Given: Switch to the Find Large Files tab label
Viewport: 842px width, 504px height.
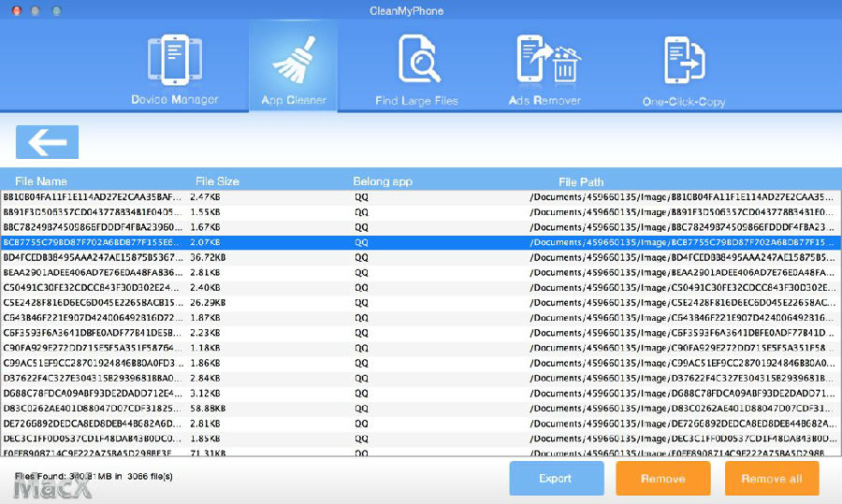Looking at the screenshot, I should (x=417, y=101).
